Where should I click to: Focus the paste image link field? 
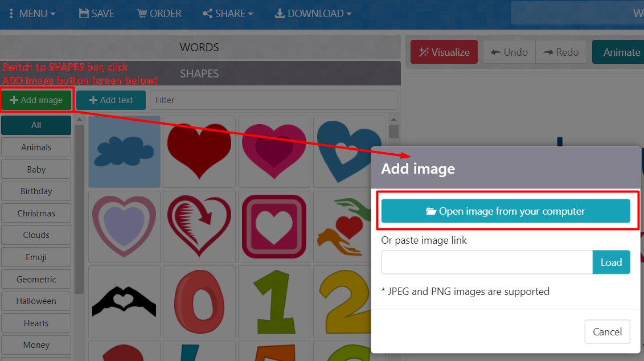click(487, 262)
